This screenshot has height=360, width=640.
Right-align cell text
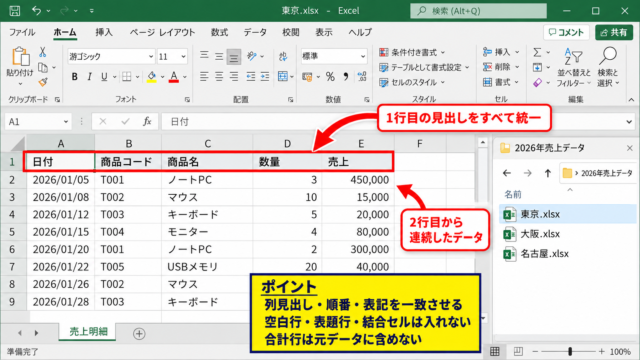(x=234, y=76)
